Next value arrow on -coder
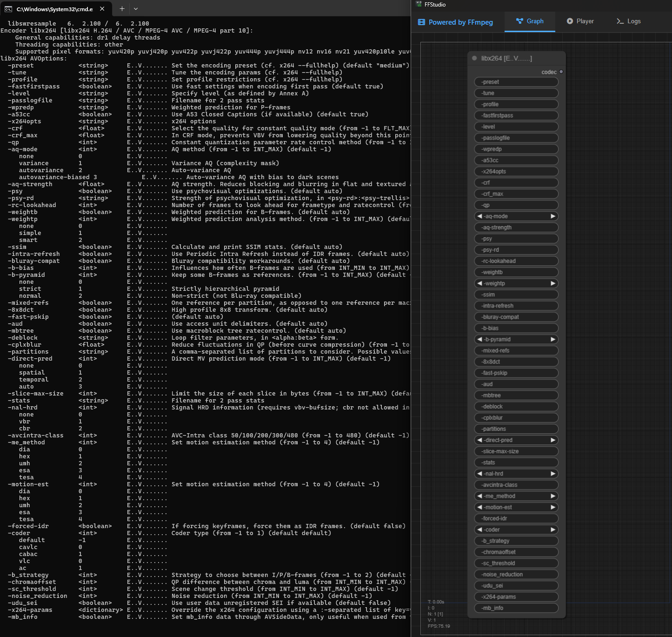672x637 pixels. [x=553, y=530]
